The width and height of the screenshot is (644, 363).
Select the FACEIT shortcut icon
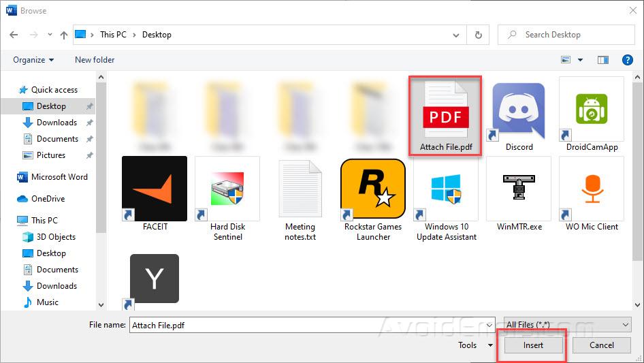coord(154,189)
